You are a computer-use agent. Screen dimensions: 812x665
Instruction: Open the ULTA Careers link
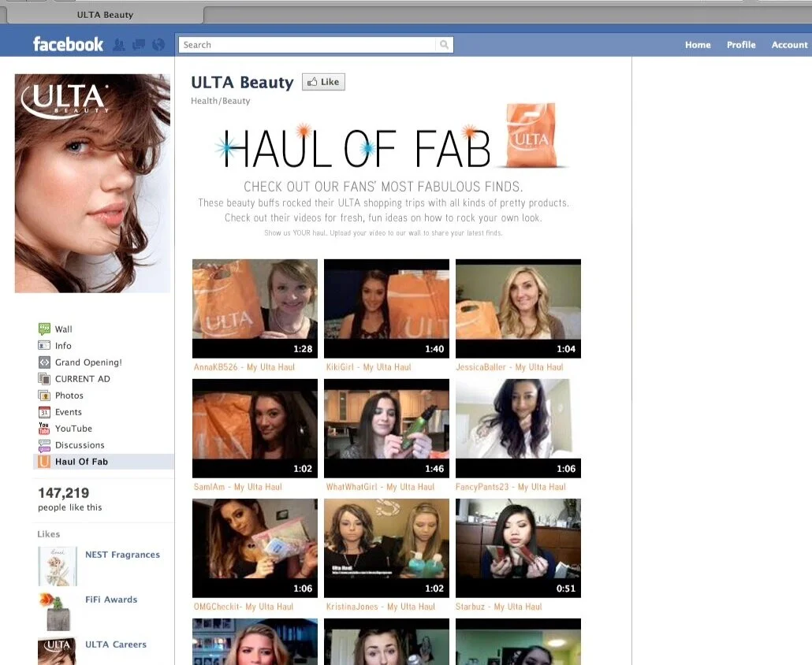(x=116, y=645)
